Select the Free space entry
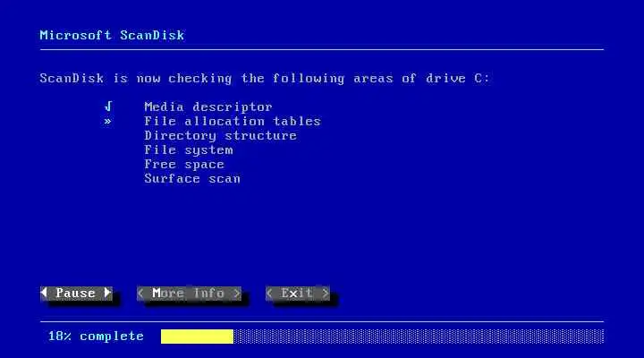 pos(184,165)
